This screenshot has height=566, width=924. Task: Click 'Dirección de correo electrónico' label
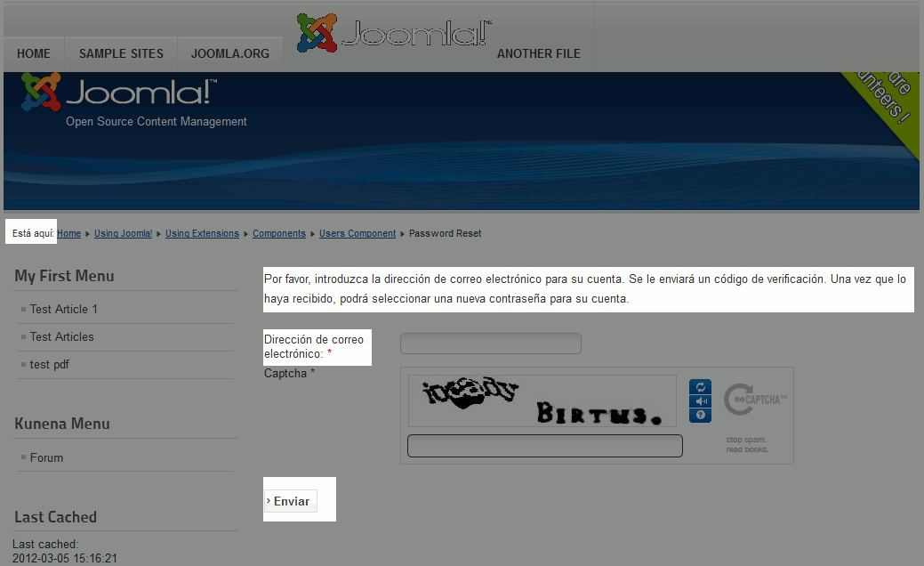click(314, 347)
